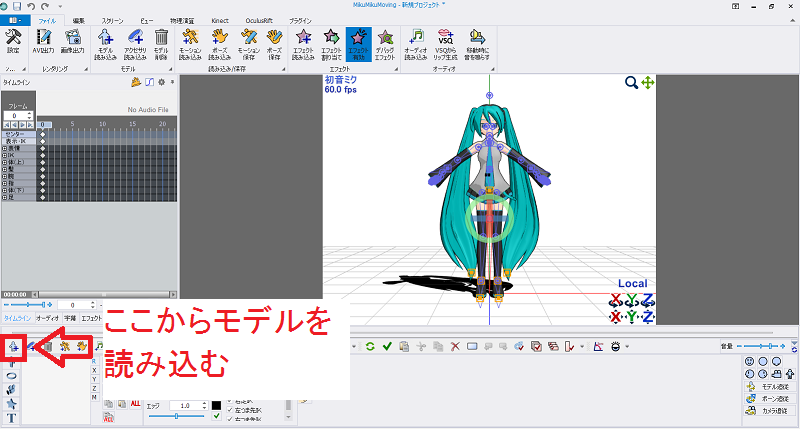Screen dimensions: 800x429
Task: Switch to the Kinect ribbon tab
Action: pos(220,21)
